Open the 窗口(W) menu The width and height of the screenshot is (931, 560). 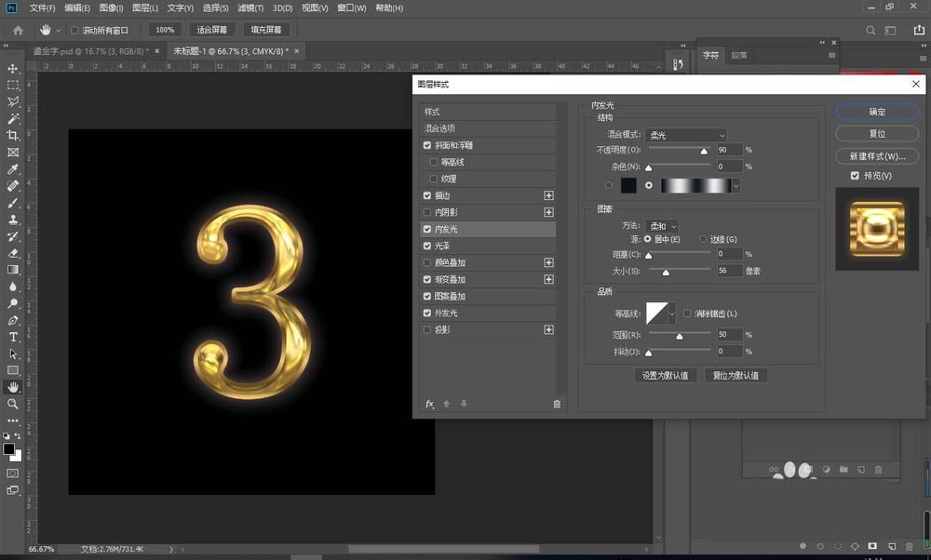click(351, 7)
